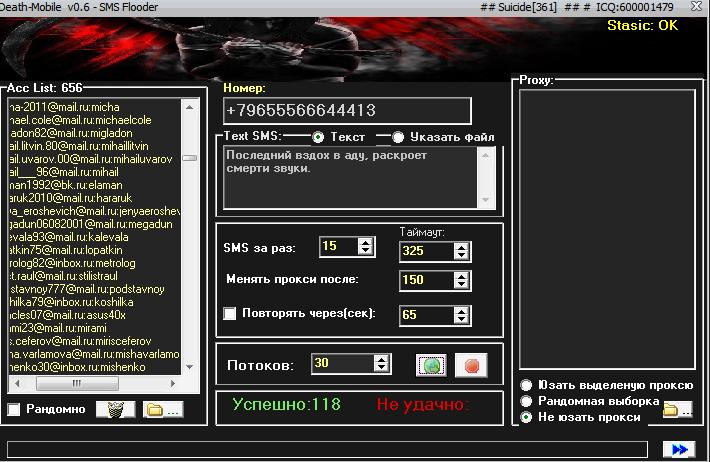The image size is (710, 462).
Task: Clear account list with trash bin icon
Action: point(115,409)
